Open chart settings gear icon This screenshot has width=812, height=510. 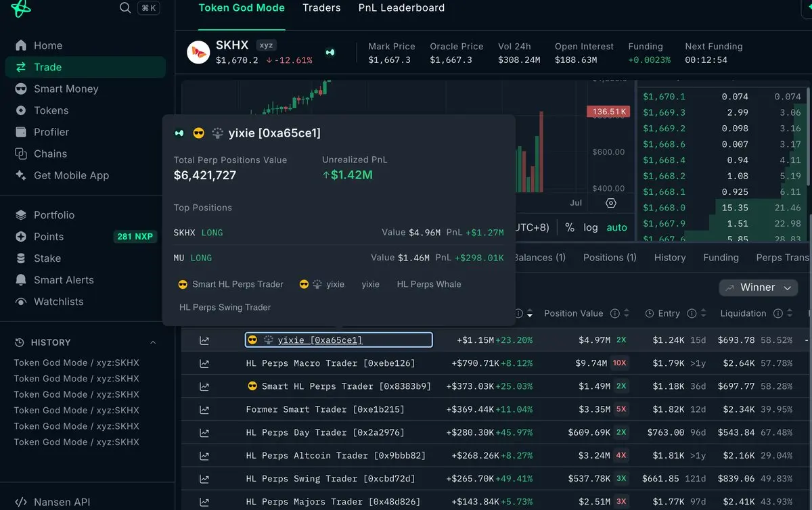tap(611, 203)
